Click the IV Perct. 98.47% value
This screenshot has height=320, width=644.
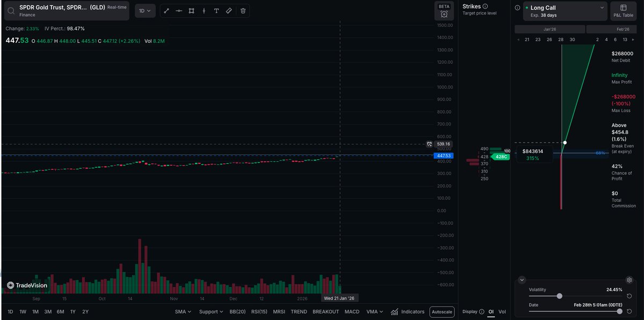(x=76, y=28)
